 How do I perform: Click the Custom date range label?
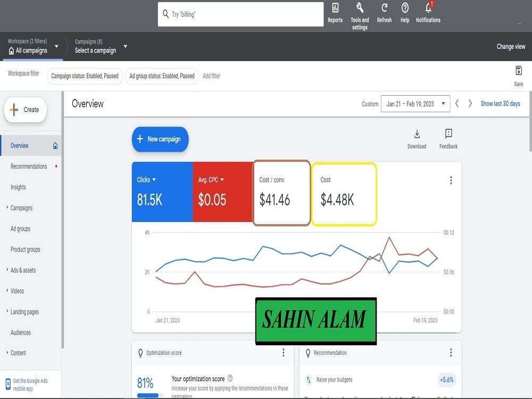pyautogui.click(x=370, y=104)
